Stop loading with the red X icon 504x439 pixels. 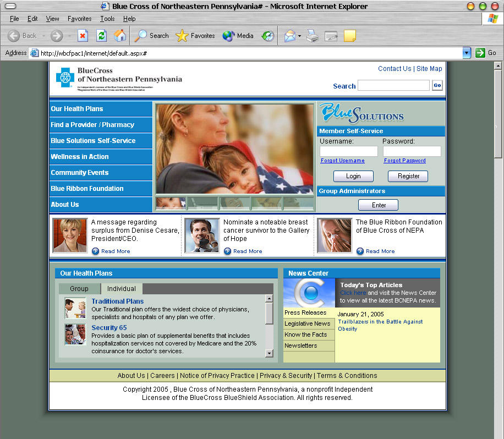(83, 36)
